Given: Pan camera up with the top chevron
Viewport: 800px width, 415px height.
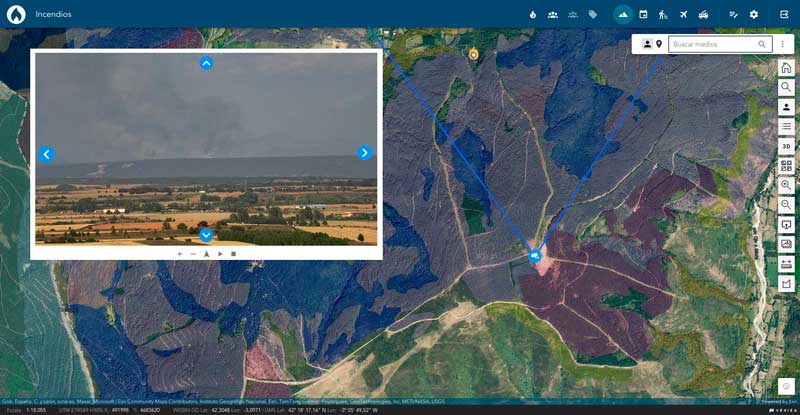Looking at the screenshot, I should tap(206, 63).
